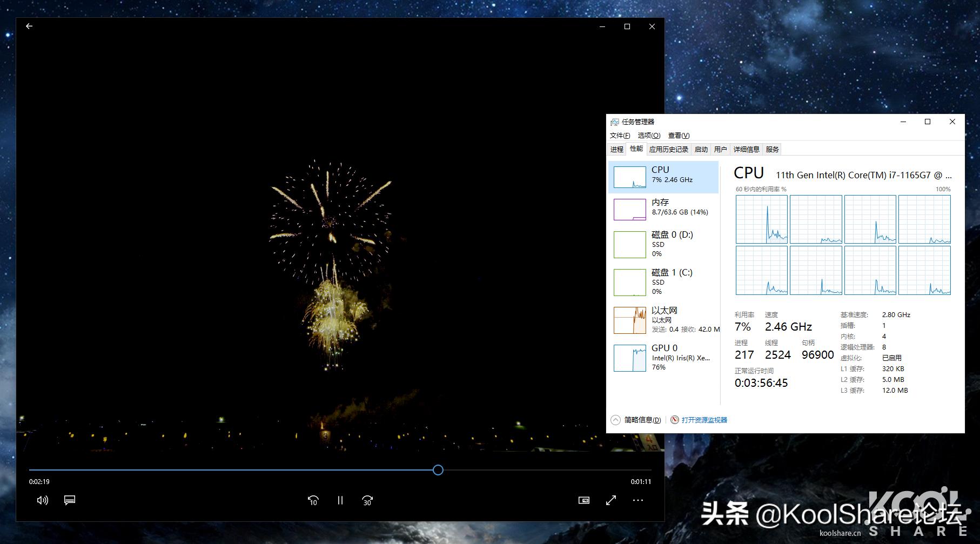Click the Task Manager title bar icon

click(615, 122)
